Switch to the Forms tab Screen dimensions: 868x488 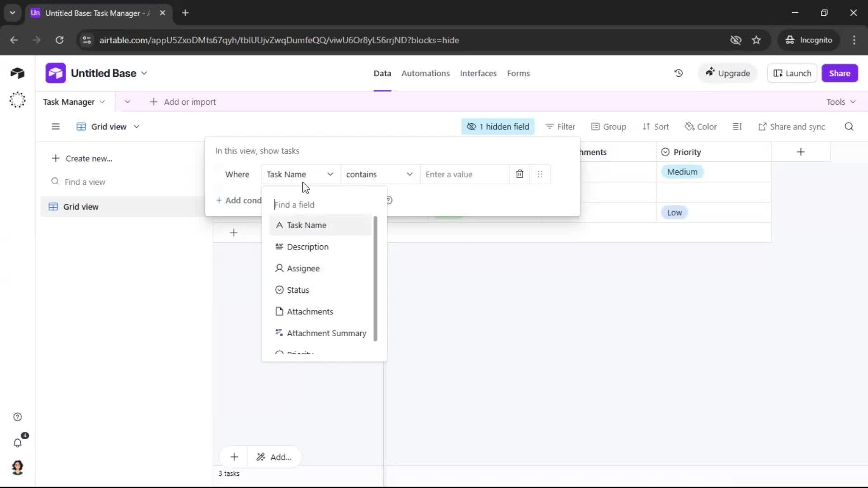click(518, 73)
